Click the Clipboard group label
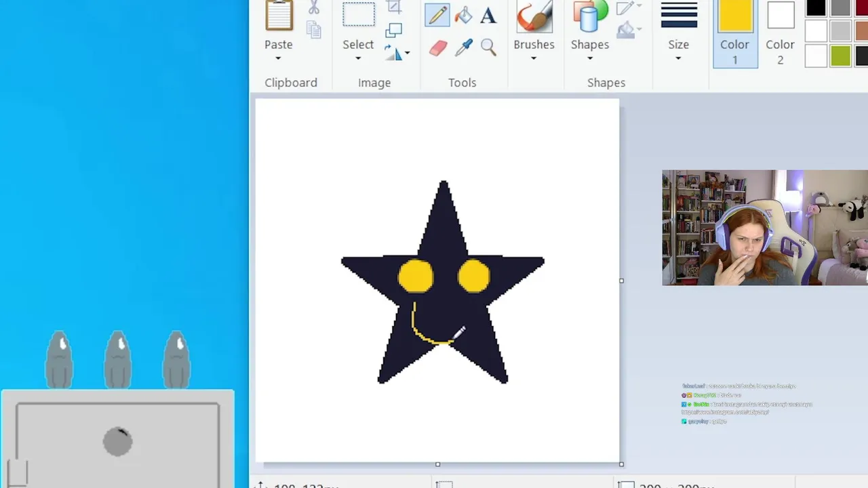868x488 pixels. (x=291, y=83)
